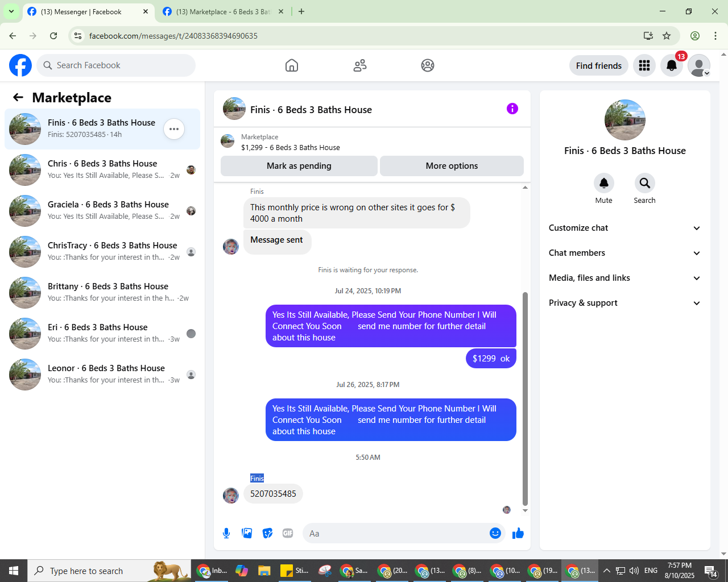Open the GIF picker icon
The image size is (728, 582).
pyautogui.click(x=288, y=533)
